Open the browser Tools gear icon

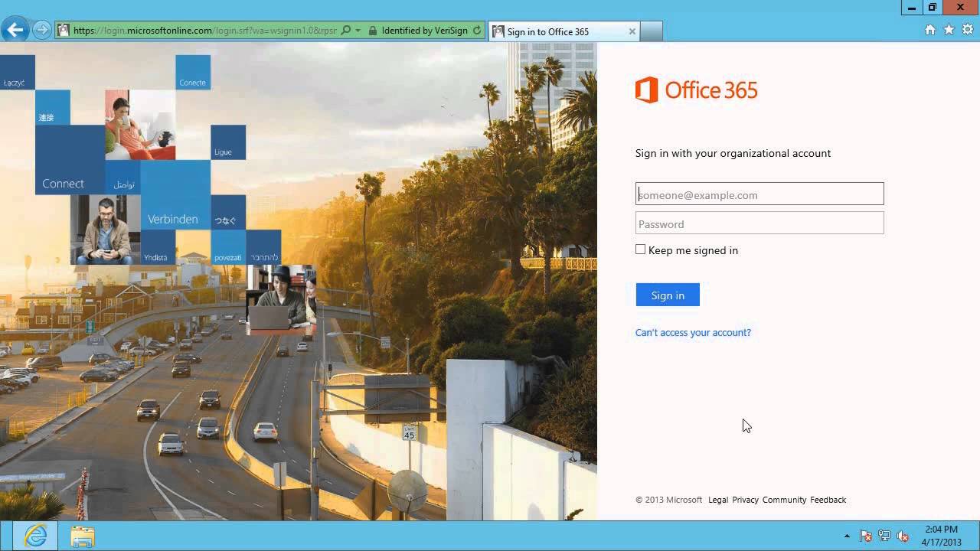968,30
